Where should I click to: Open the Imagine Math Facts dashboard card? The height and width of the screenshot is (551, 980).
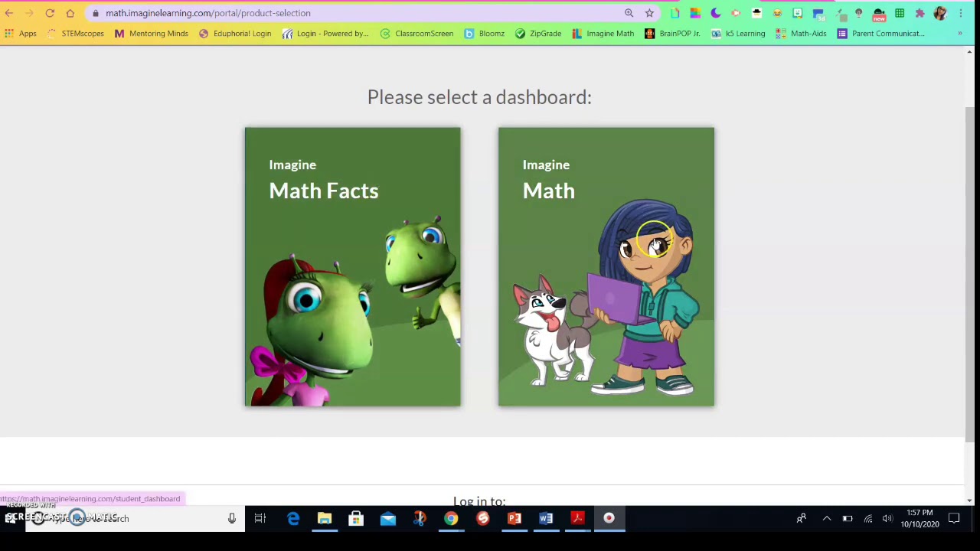[353, 266]
